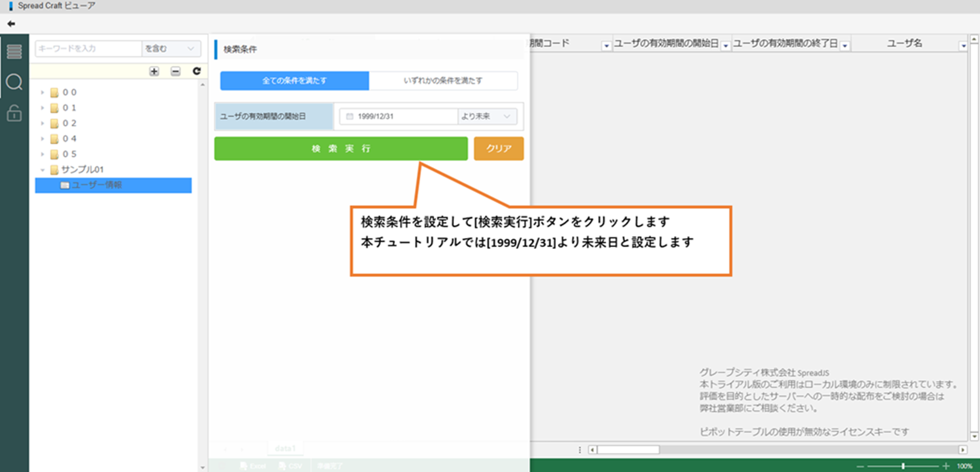
Task: Open the search magnifier sidebar icon
Action: [14, 82]
